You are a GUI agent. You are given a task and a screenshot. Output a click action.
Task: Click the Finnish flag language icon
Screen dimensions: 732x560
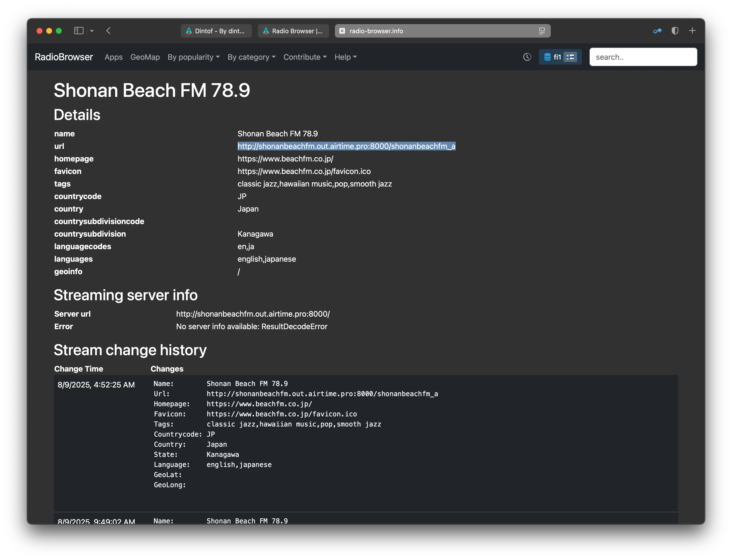(571, 57)
